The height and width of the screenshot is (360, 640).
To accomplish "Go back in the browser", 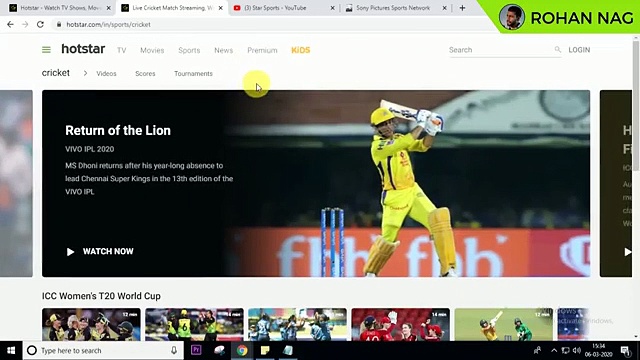I will coord(10,24).
